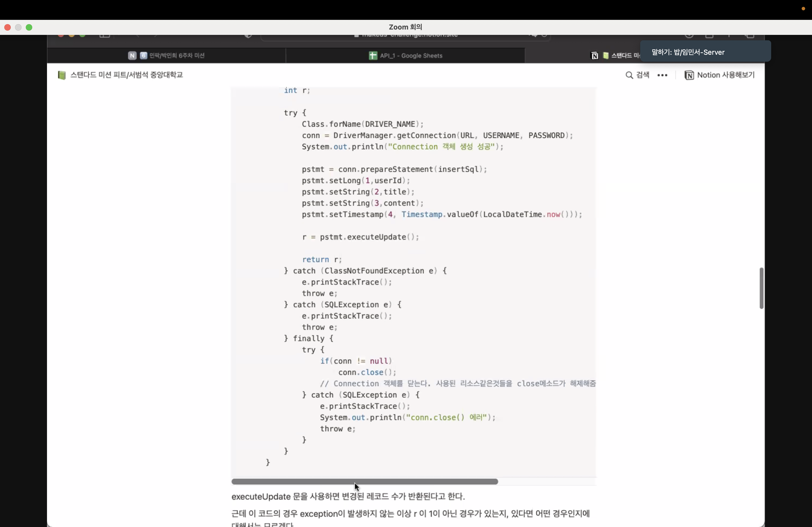812x527 pixels.
Task: Click the println "conn.close() 에러" line
Action: (x=407, y=417)
